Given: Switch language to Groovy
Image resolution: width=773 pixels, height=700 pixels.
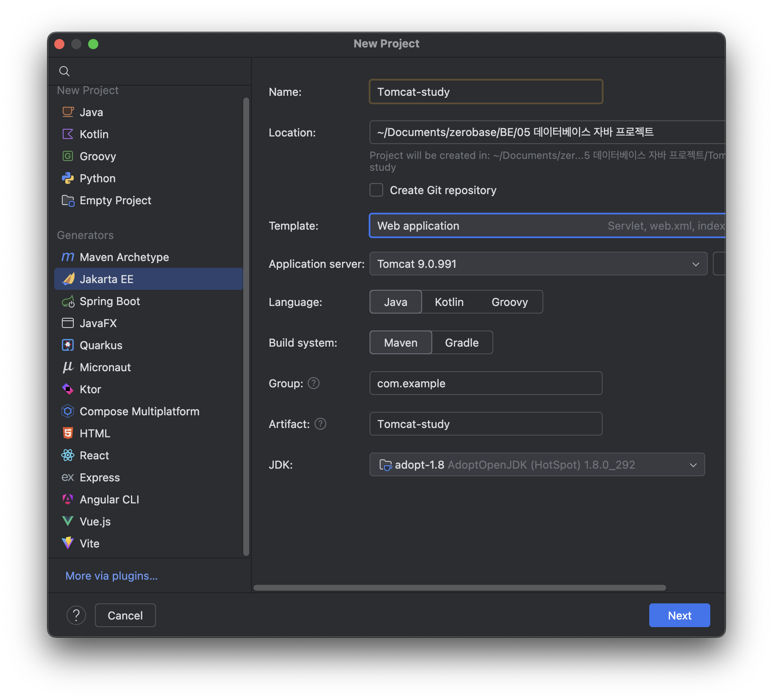Looking at the screenshot, I should [510, 302].
